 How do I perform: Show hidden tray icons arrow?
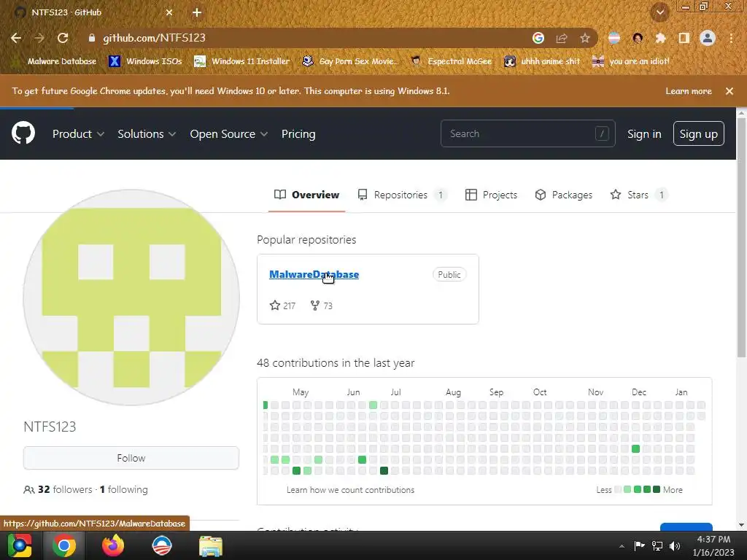[x=622, y=546]
